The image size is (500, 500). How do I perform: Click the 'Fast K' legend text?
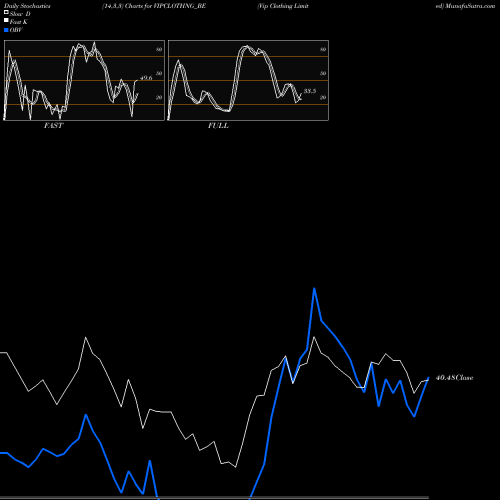point(19,22)
